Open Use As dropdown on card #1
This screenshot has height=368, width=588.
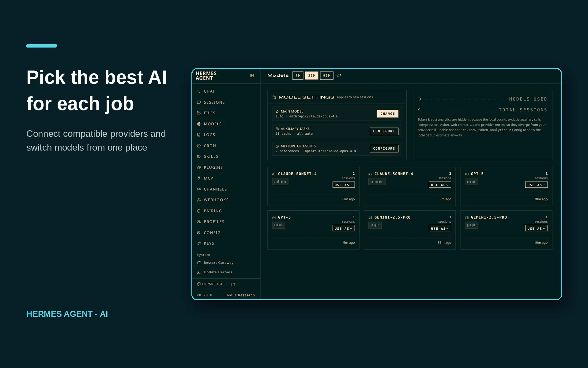tap(344, 185)
